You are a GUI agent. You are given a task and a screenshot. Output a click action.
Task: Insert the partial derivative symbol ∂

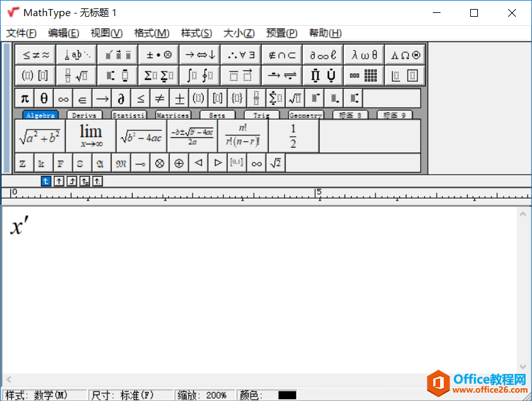(121, 98)
